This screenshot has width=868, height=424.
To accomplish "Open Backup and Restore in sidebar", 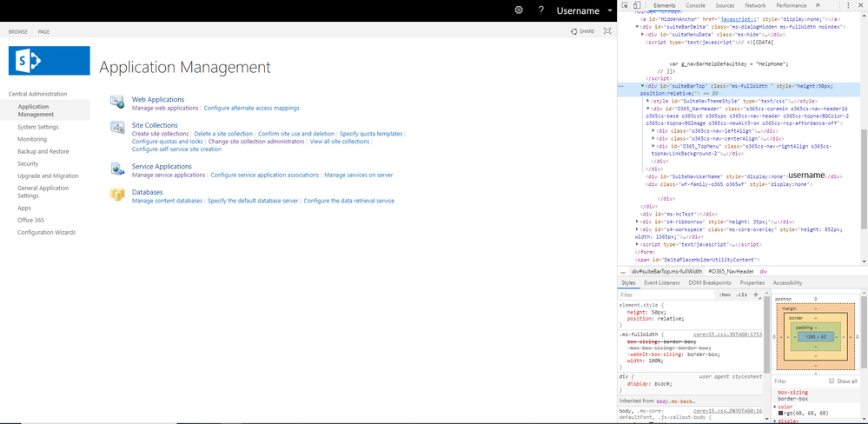I will click(x=43, y=151).
